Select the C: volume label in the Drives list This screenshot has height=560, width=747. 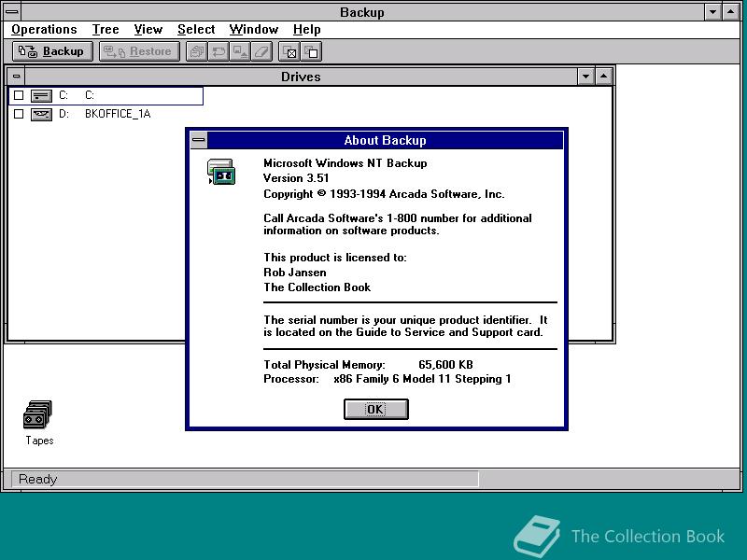[90, 95]
